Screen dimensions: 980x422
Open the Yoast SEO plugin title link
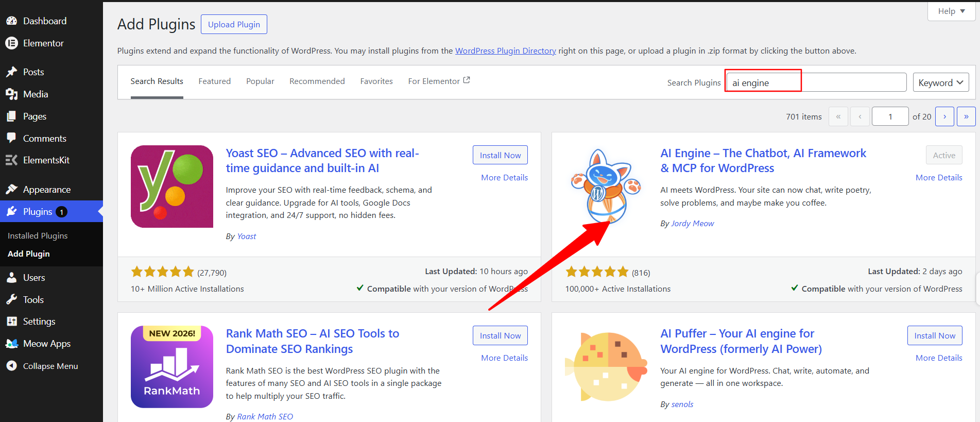pyautogui.click(x=322, y=161)
